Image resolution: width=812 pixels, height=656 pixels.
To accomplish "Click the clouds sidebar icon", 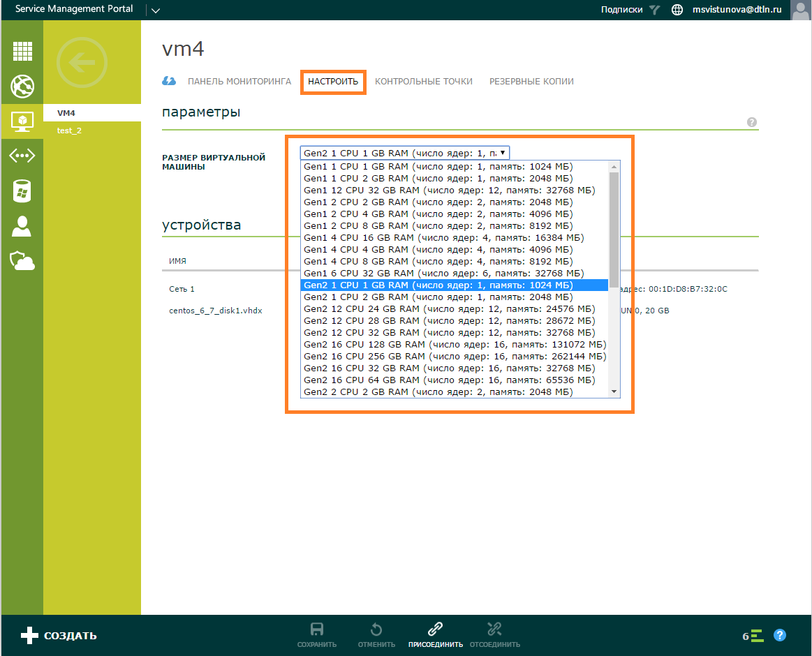I will [x=22, y=260].
